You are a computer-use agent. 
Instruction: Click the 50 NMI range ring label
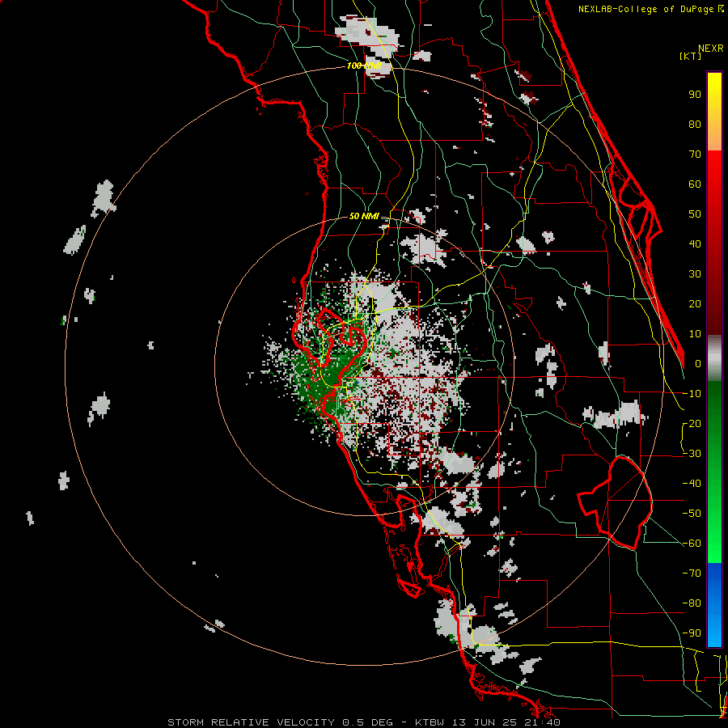pyautogui.click(x=364, y=216)
